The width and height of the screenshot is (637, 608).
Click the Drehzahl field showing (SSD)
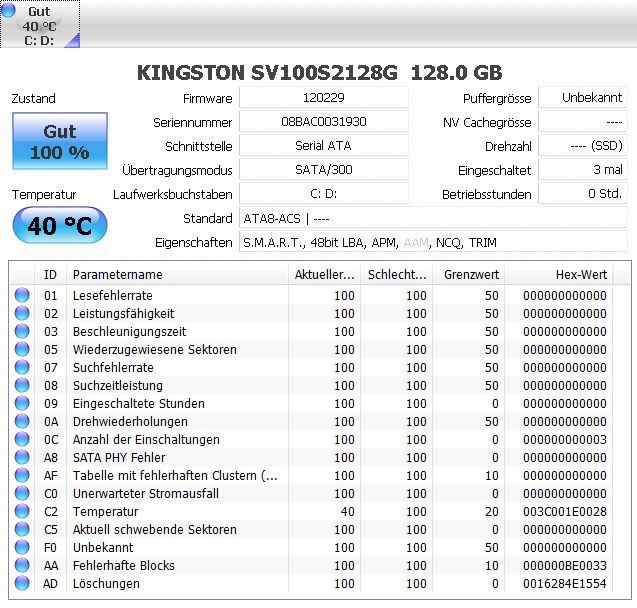point(583,145)
